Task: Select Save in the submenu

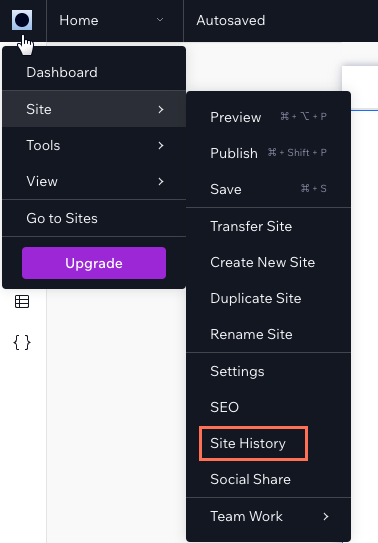Action: 269,189
